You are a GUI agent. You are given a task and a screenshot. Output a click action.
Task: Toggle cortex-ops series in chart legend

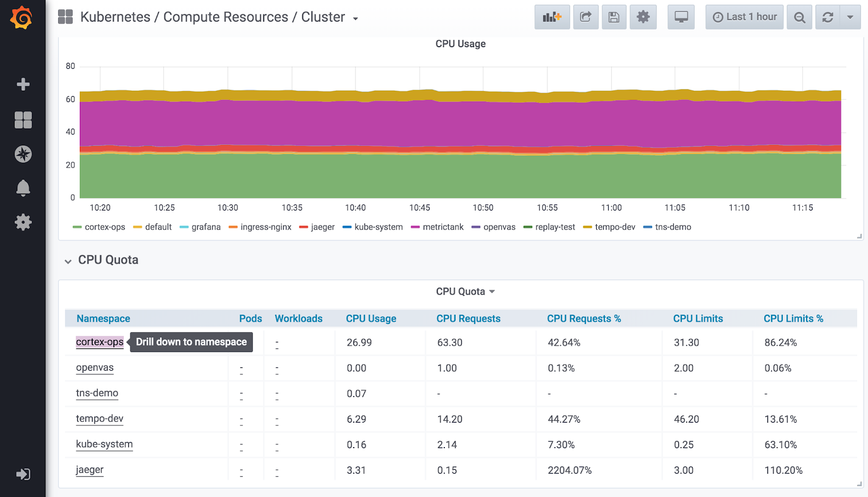coord(105,227)
